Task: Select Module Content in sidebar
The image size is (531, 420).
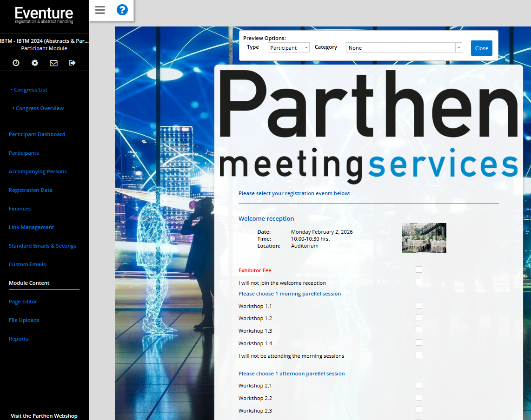Action: click(x=29, y=283)
